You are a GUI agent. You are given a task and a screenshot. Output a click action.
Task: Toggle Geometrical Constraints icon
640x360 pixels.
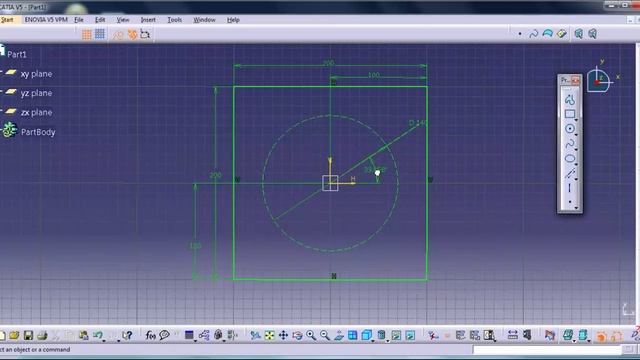[x=132, y=34]
